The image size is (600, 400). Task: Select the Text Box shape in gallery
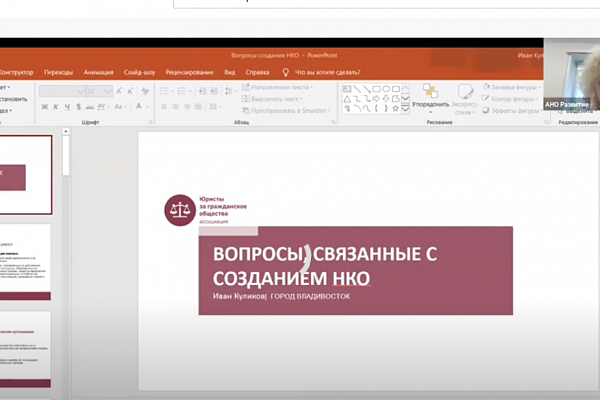(x=347, y=89)
